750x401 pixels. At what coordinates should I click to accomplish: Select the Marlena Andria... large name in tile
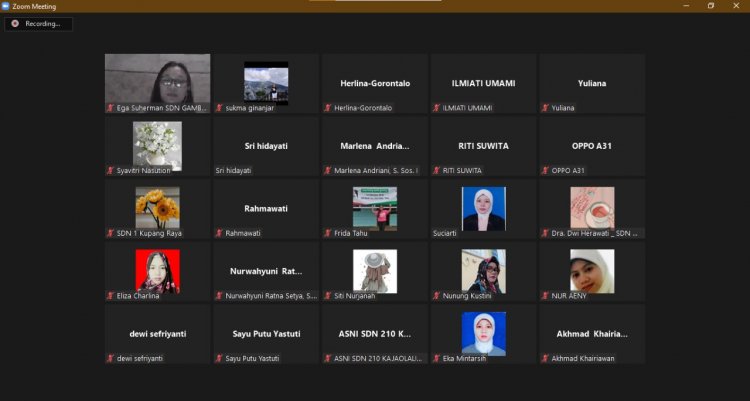375,146
